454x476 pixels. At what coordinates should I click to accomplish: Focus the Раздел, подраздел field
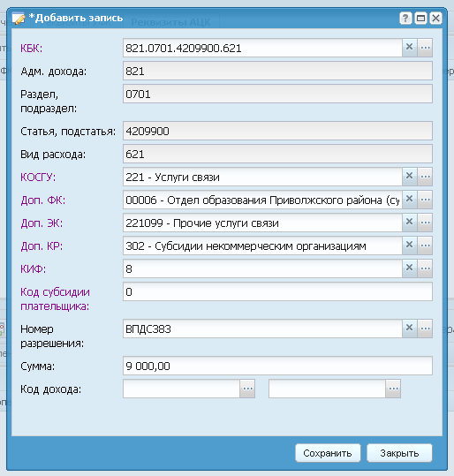pyautogui.click(x=277, y=94)
